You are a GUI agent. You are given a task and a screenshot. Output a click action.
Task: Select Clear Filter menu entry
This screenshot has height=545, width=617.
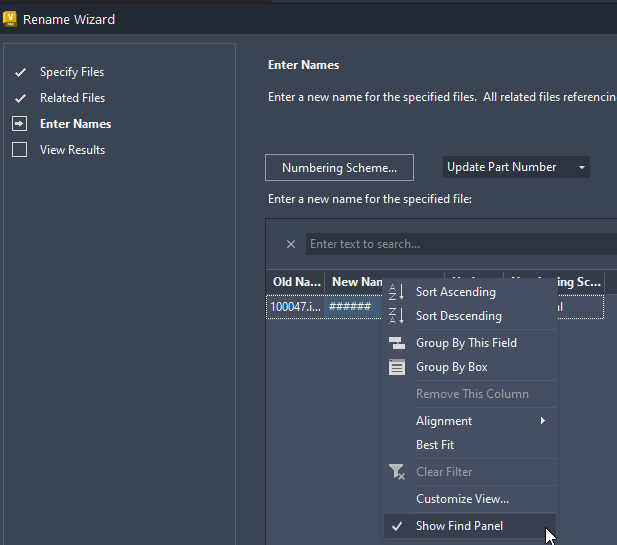point(470,472)
